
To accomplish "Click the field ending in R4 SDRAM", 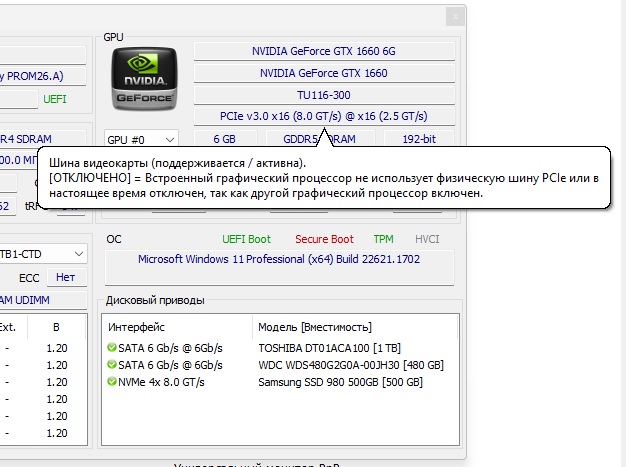I will tap(43, 139).
